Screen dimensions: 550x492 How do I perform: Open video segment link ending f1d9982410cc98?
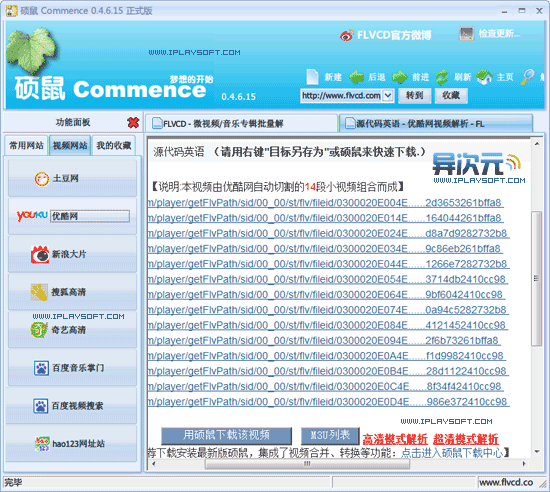[x=327, y=356]
